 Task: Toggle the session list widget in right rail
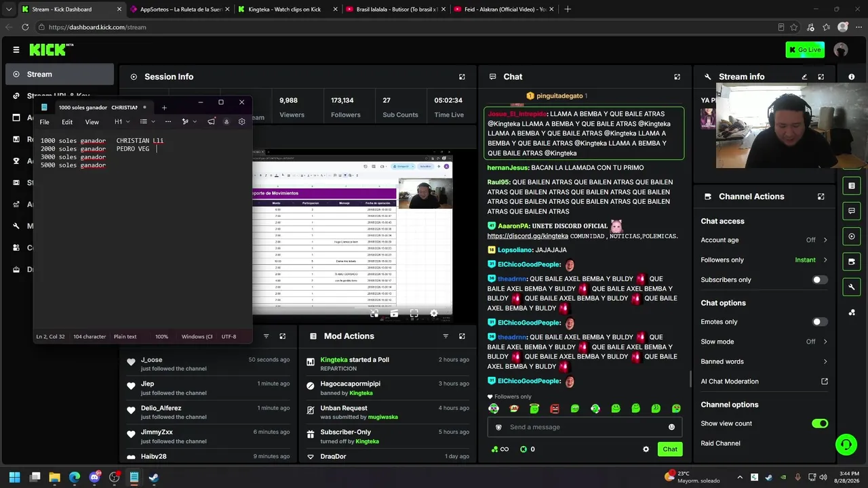pyautogui.click(x=852, y=186)
